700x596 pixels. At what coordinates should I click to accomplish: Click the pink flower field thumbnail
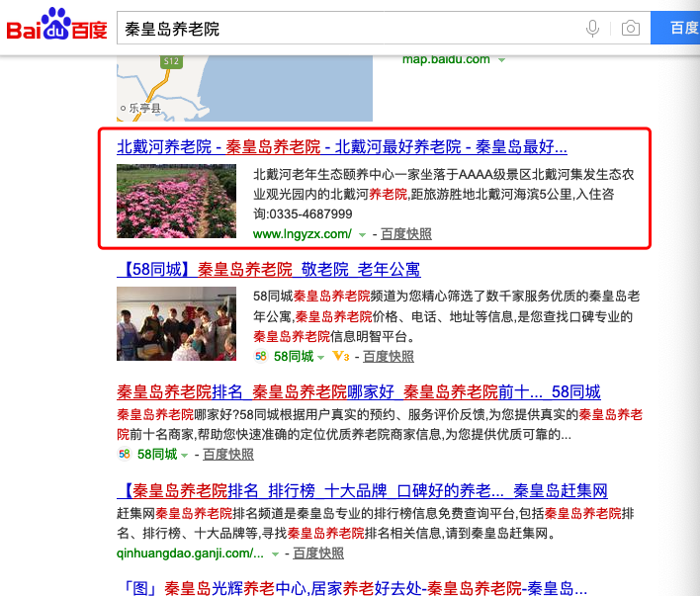pos(176,201)
